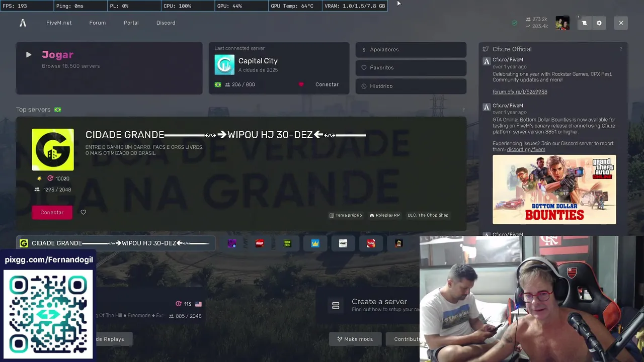Click the FiveM logo icon
The height and width of the screenshot is (362, 644).
23,23
